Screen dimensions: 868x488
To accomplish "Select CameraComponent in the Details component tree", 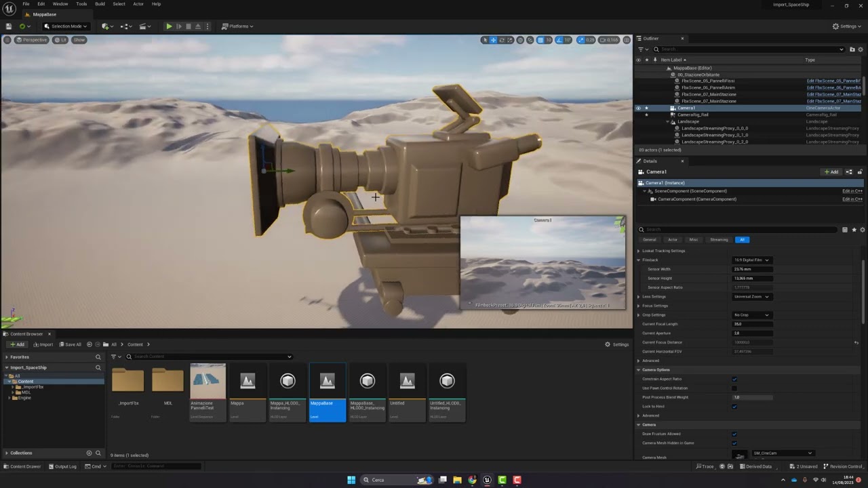I will click(x=696, y=199).
